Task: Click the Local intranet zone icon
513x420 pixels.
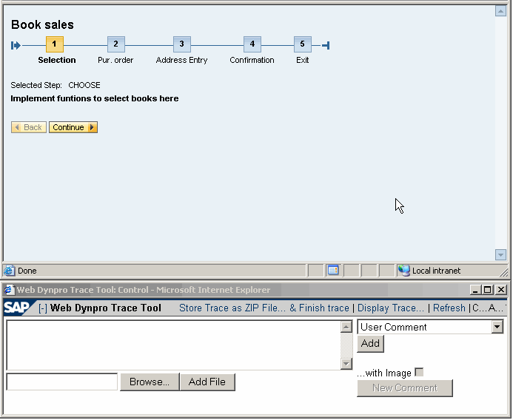Action: tap(403, 271)
